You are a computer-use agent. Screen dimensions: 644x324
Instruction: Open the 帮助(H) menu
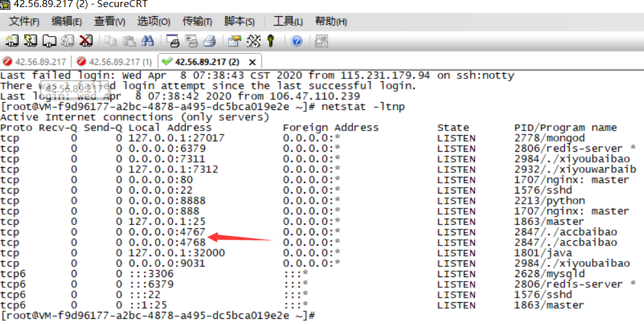tap(330, 22)
